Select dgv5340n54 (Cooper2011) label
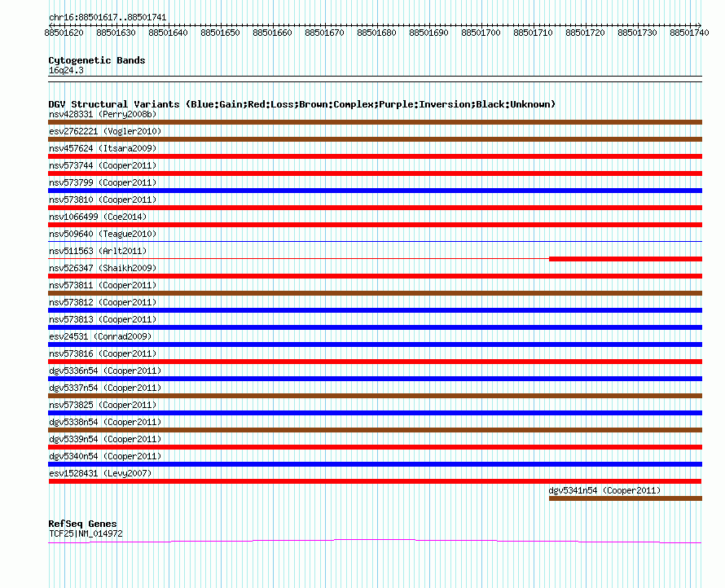This screenshot has width=725, height=588. tap(105, 456)
